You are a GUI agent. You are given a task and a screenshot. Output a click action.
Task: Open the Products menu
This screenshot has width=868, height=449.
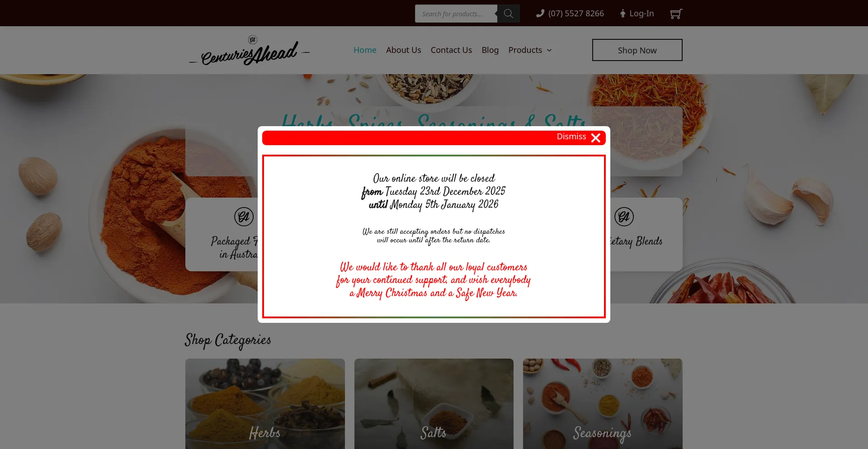530,50
